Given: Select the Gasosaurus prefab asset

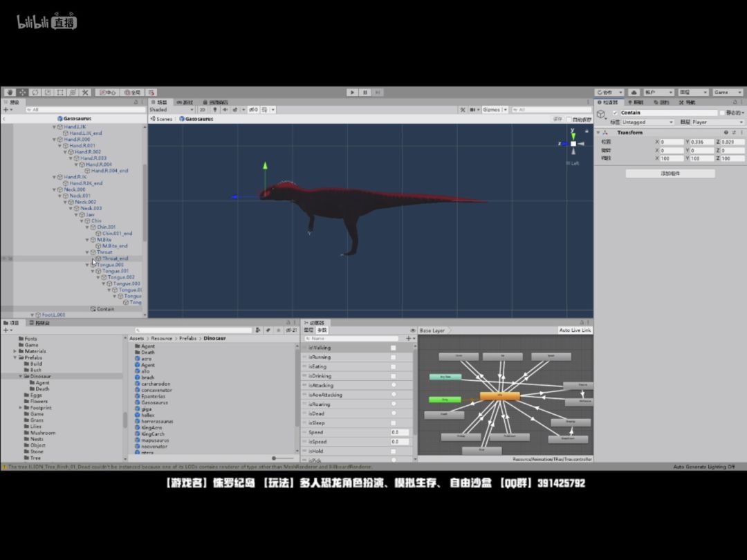Looking at the screenshot, I should (154, 402).
